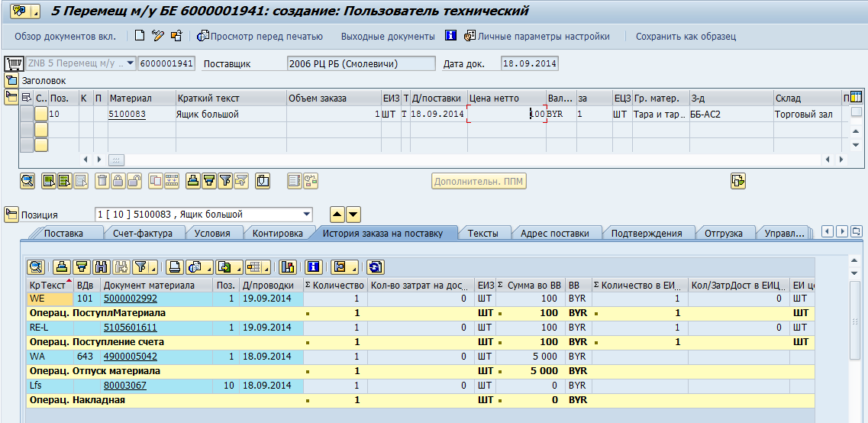Open the shopping cart document overview icon
The image size is (868, 423).
[x=13, y=63]
